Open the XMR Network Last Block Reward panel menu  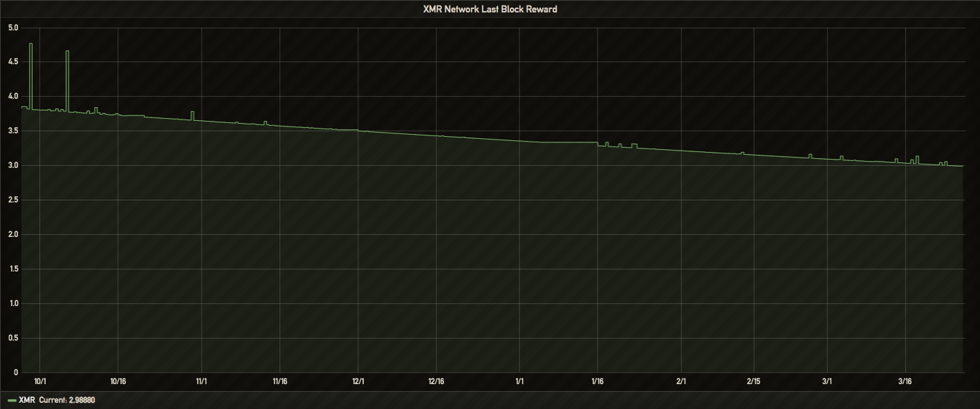(490, 9)
